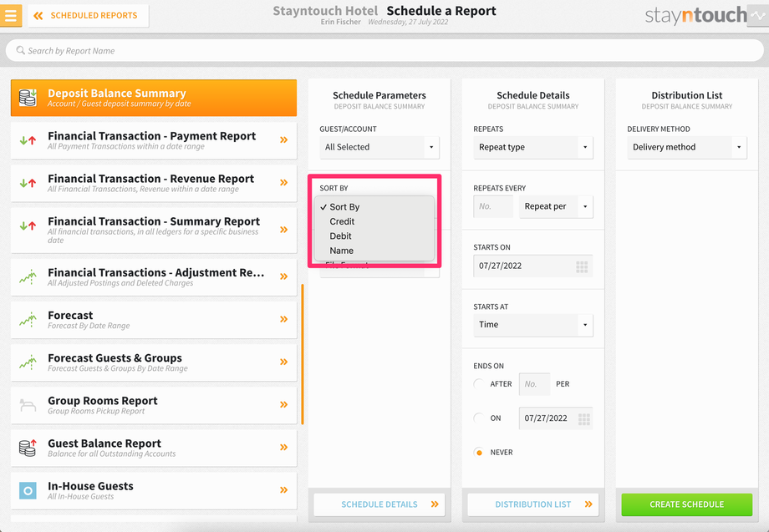Open Forecast Guests & Groups report

(154, 362)
